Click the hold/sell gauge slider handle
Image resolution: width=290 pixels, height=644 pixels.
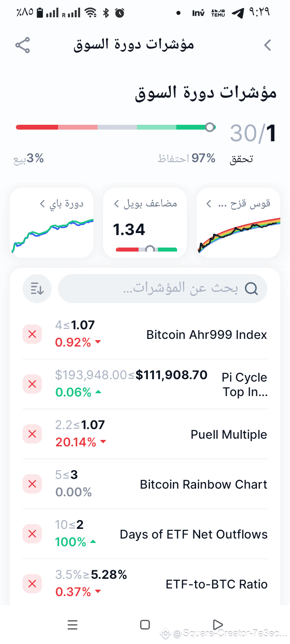tap(210, 127)
